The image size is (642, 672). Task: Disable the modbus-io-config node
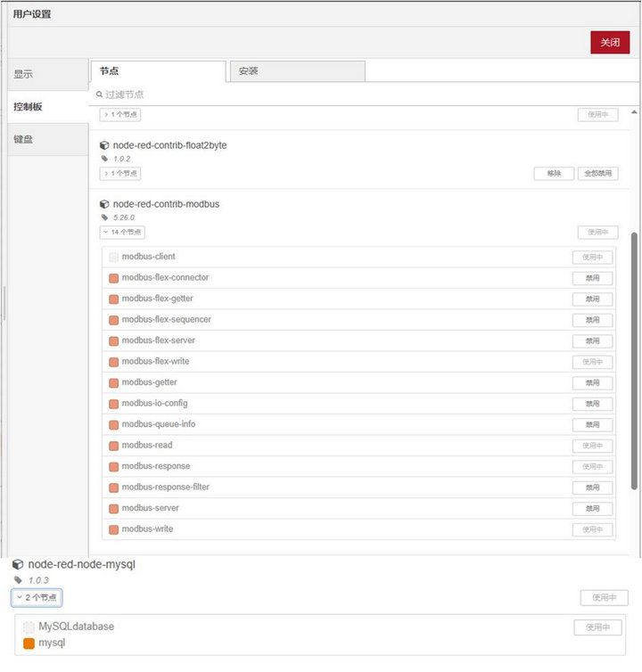pyautogui.click(x=592, y=404)
